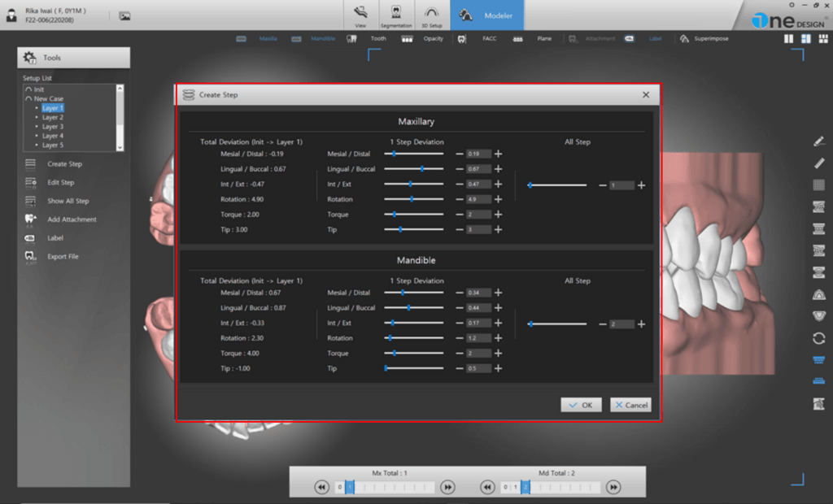
Task: Increase Maxillary Tip value
Action: pyautogui.click(x=499, y=229)
